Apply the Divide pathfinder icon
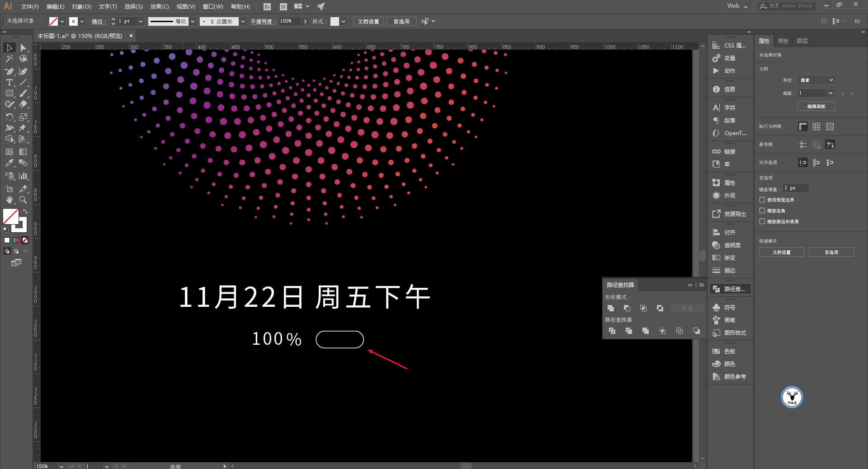The image size is (868, 469). click(x=612, y=331)
